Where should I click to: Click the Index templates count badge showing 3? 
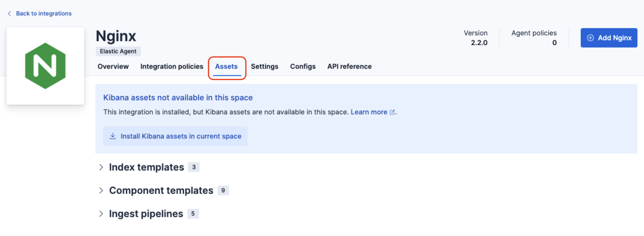(x=194, y=167)
